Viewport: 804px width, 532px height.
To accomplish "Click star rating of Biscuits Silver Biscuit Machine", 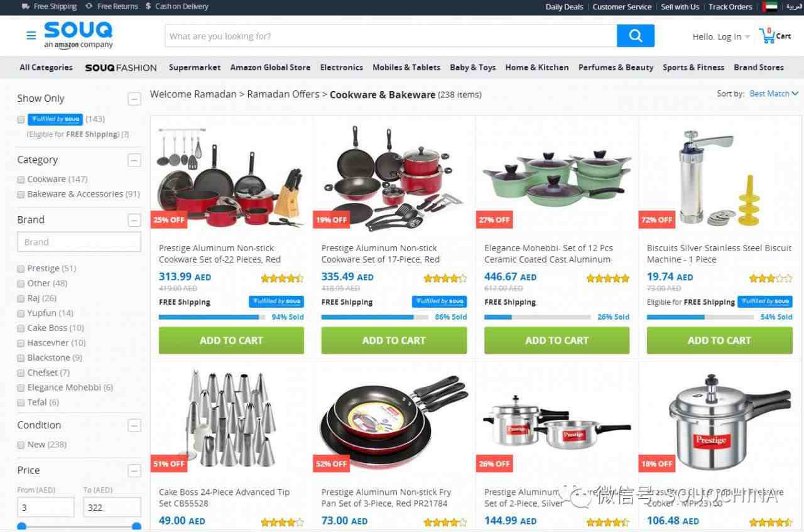I will tap(771, 278).
